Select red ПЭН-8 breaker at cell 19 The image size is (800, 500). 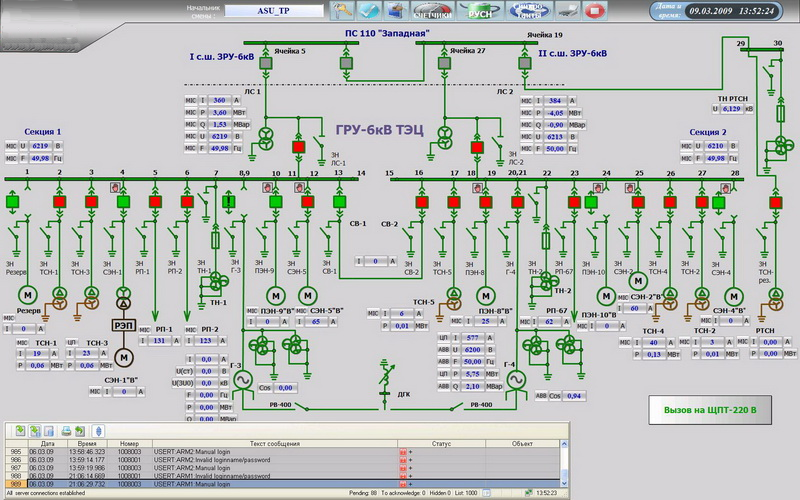pos(486,202)
